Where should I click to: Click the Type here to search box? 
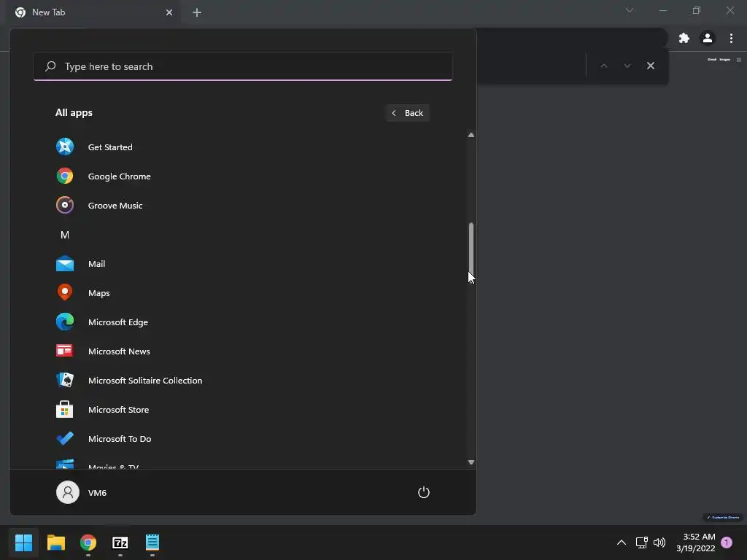[x=243, y=66]
